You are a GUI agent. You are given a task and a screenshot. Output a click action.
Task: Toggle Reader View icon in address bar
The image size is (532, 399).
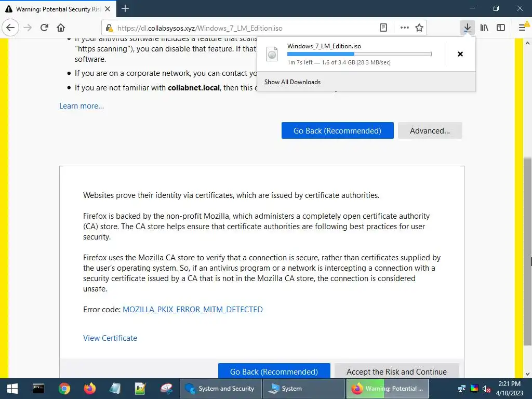383,28
